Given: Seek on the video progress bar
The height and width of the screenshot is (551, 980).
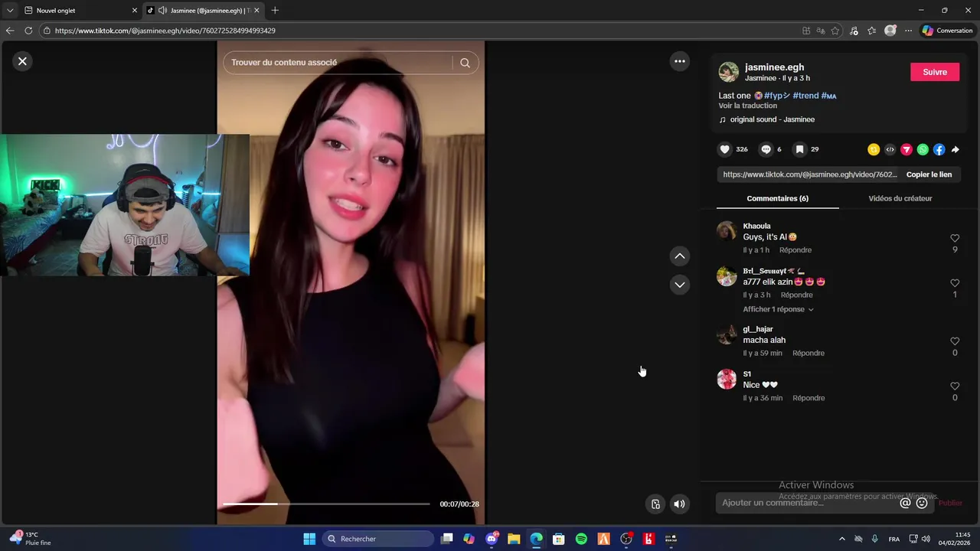Looking at the screenshot, I should pyautogui.click(x=326, y=504).
